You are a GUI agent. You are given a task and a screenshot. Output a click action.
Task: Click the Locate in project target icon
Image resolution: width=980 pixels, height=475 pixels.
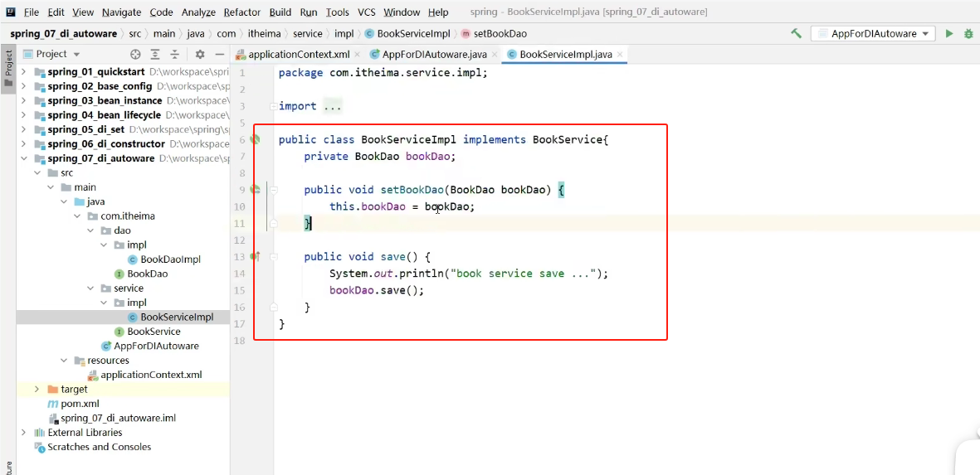[x=135, y=55]
